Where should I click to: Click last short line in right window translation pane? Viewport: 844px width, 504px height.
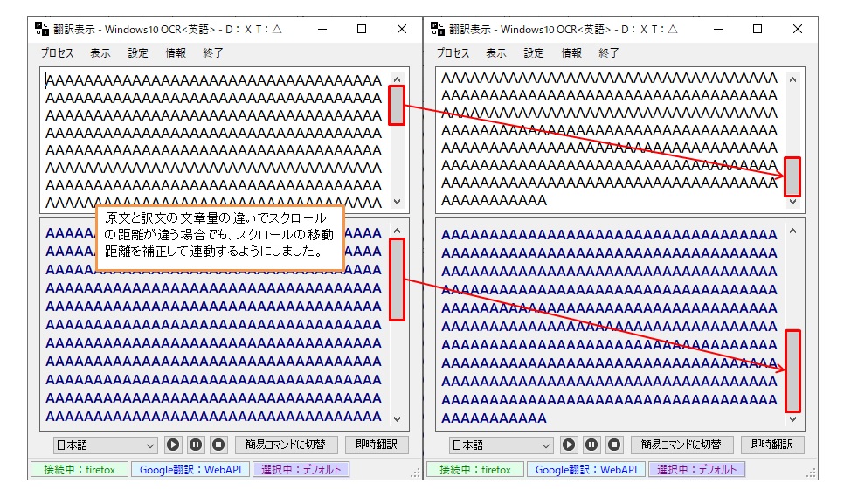(x=495, y=418)
